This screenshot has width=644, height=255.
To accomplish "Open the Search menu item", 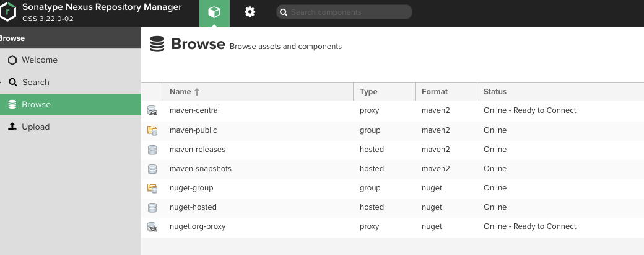I will [70, 83].
